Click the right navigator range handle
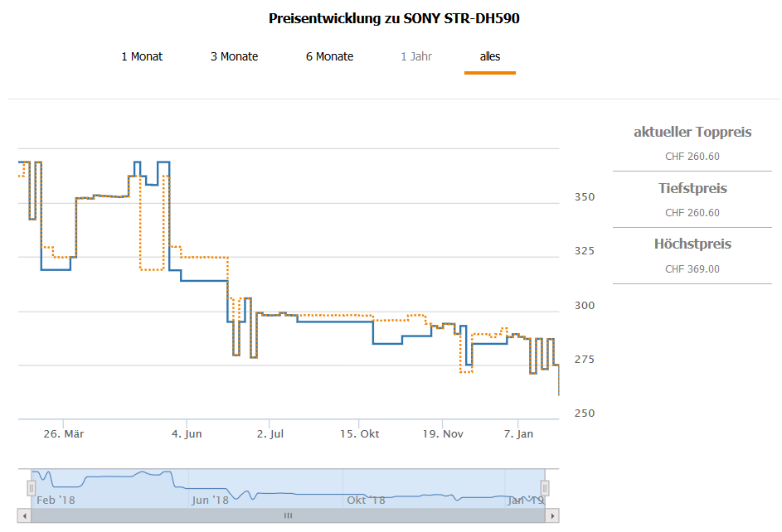This screenshot has width=782, height=532. click(545, 487)
